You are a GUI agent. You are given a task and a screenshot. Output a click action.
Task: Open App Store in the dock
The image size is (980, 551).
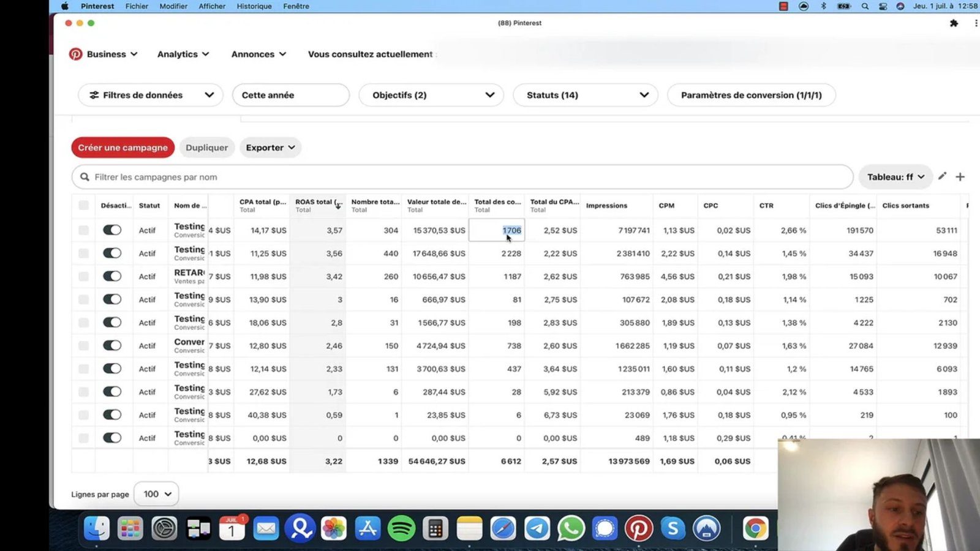367,528
